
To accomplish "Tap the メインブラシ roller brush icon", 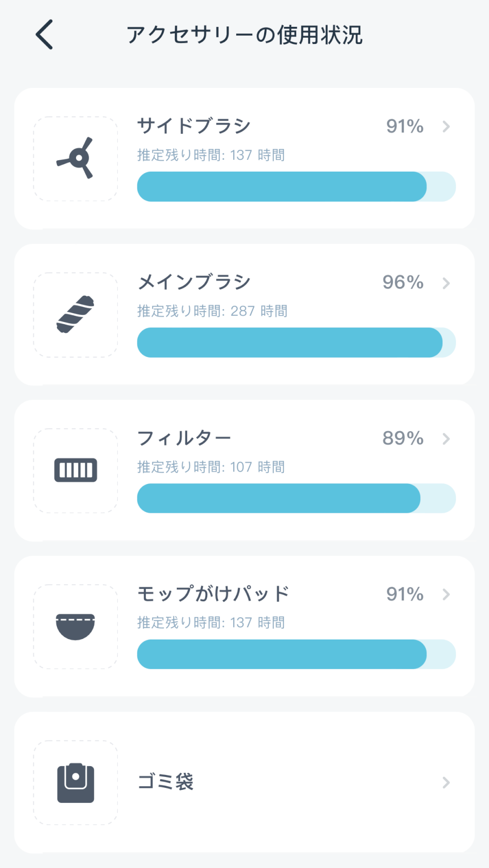I will click(x=75, y=314).
